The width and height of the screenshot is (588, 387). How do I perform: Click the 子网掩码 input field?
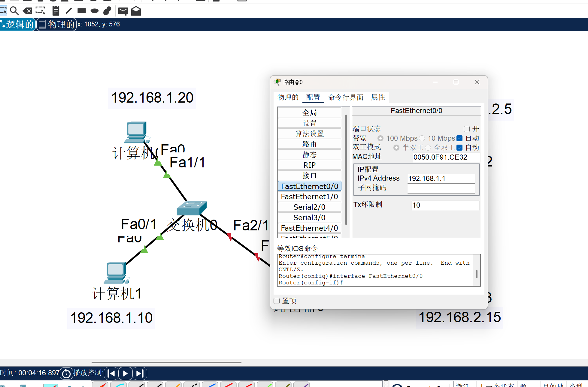pyautogui.click(x=441, y=188)
